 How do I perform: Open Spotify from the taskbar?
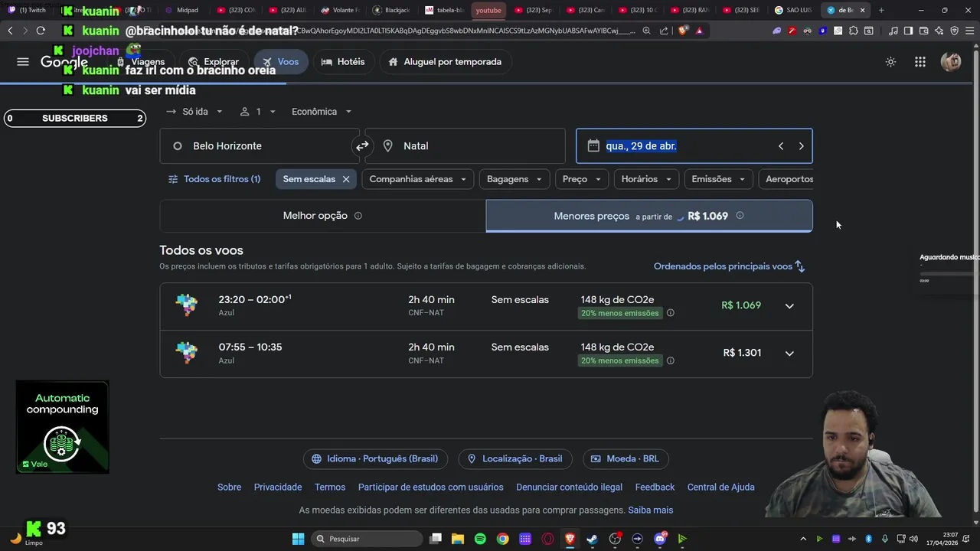coord(480,539)
